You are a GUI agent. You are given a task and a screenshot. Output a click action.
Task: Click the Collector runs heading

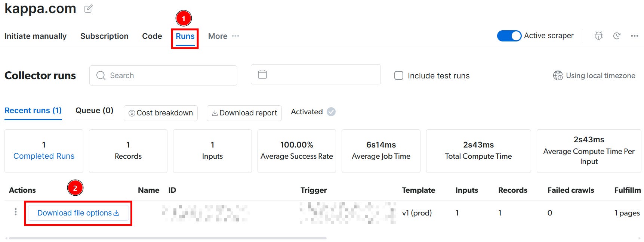click(x=40, y=75)
